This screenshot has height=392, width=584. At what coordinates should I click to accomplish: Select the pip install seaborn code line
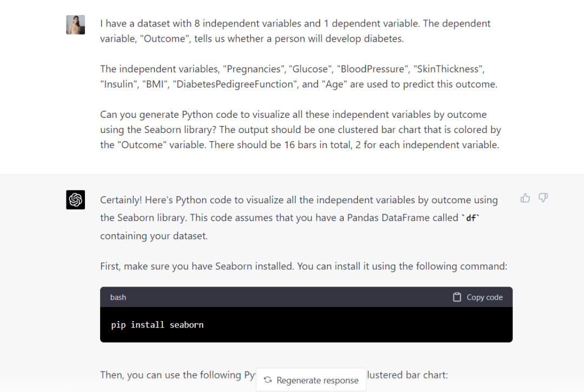point(158,324)
